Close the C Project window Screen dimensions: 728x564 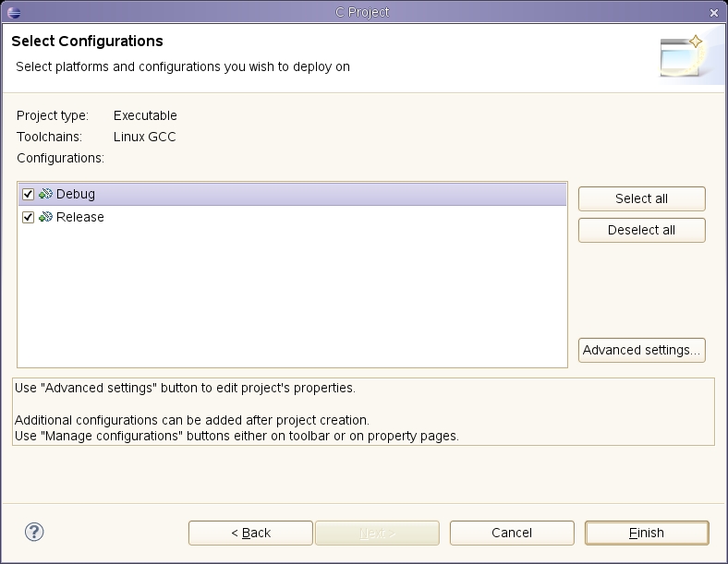[714, 13]
